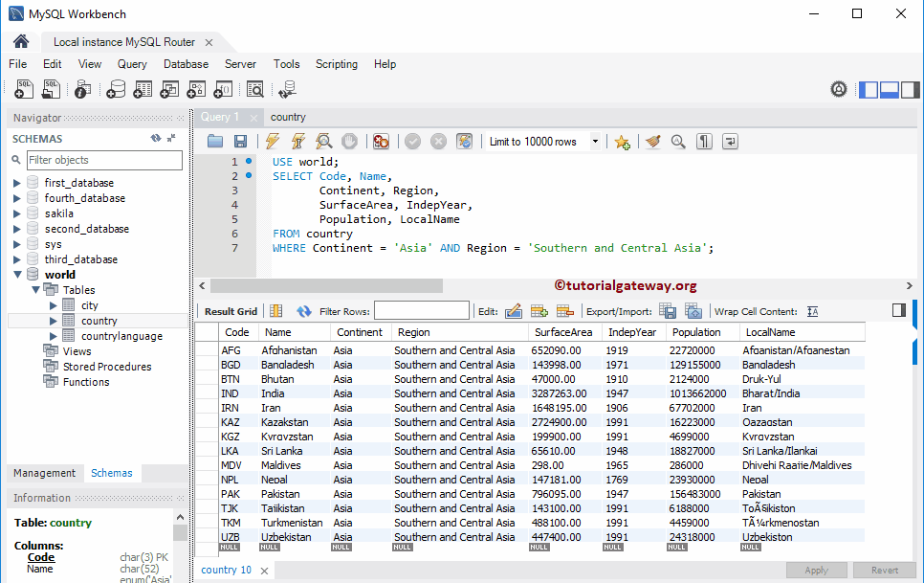Toggle Wrap Cell Content button
The width and height of the screenshot is (924, 583).
pos(812,311)
